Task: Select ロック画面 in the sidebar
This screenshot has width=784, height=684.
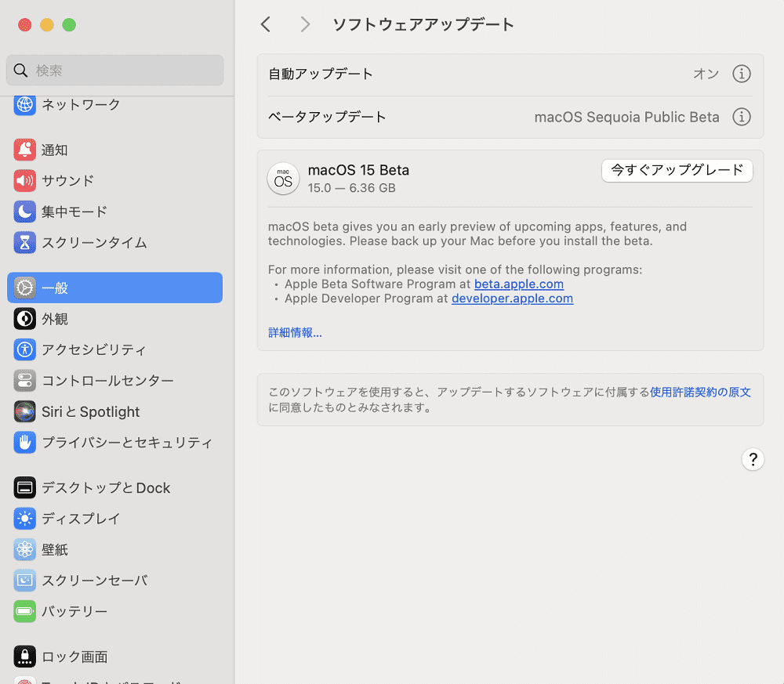Action: pos(115,657)
